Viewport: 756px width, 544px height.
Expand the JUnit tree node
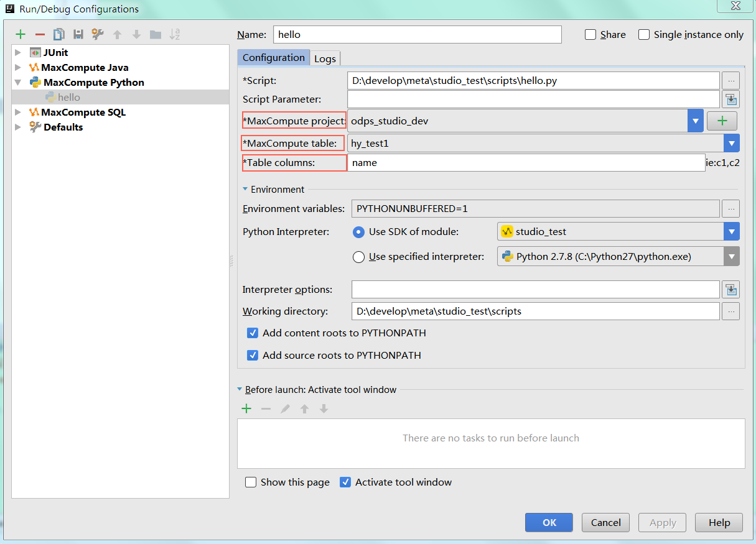19,53
